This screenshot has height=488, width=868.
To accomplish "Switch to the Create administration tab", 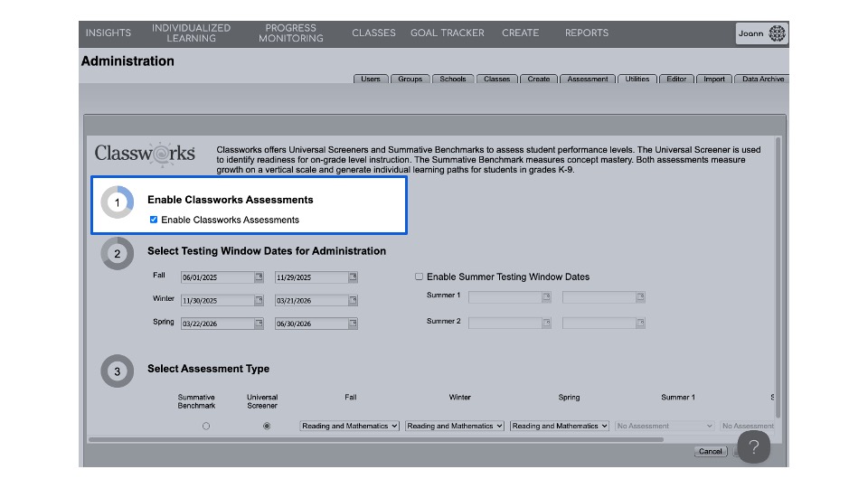I will (539, 80).
